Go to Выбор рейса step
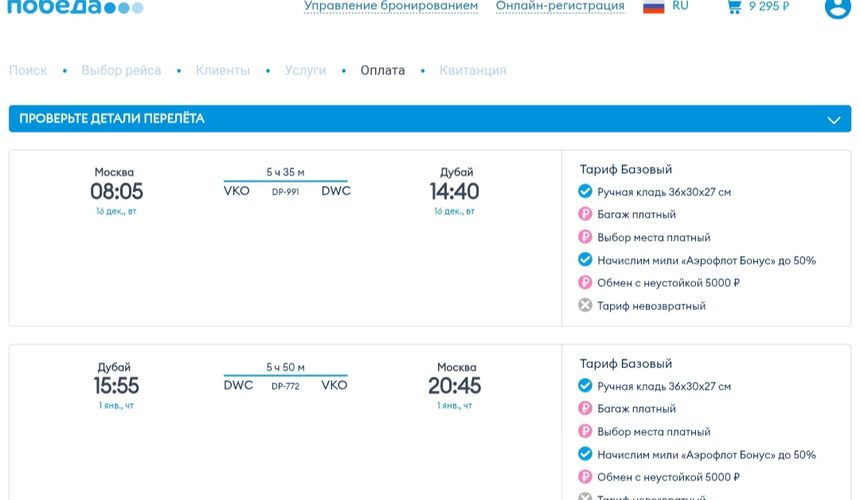 (121, 70)
